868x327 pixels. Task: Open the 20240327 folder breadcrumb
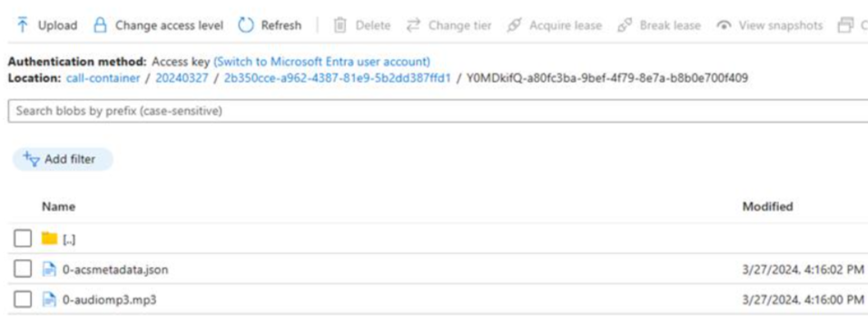coord(182,78)
